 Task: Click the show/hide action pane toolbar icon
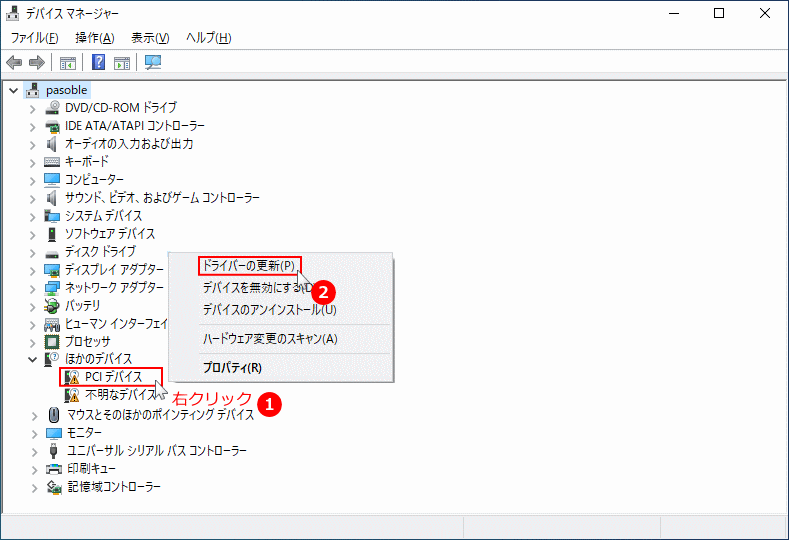point(122,63)
